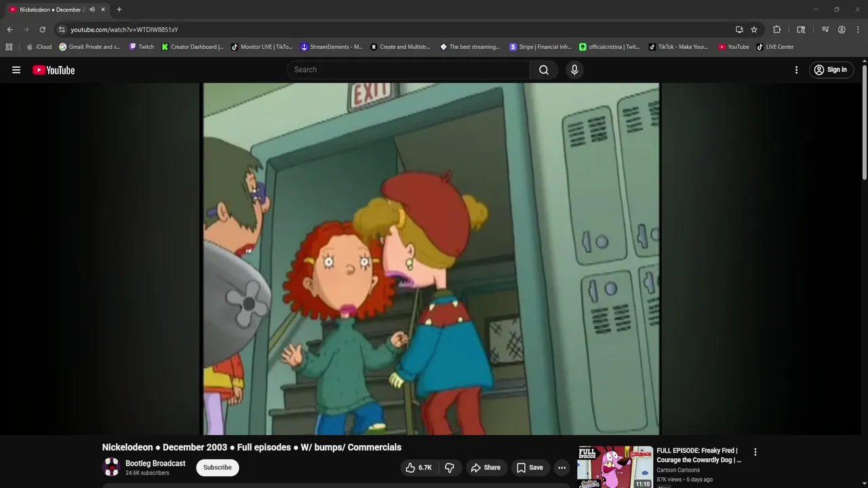Open browser extensions puzzle icon

tap(777, 30)
